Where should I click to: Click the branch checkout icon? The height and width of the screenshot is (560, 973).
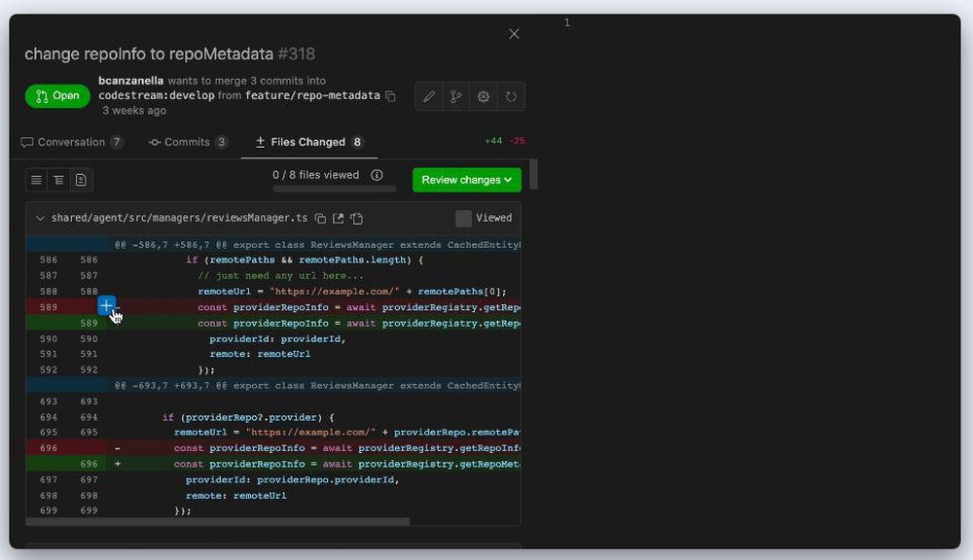pos(456,97)
